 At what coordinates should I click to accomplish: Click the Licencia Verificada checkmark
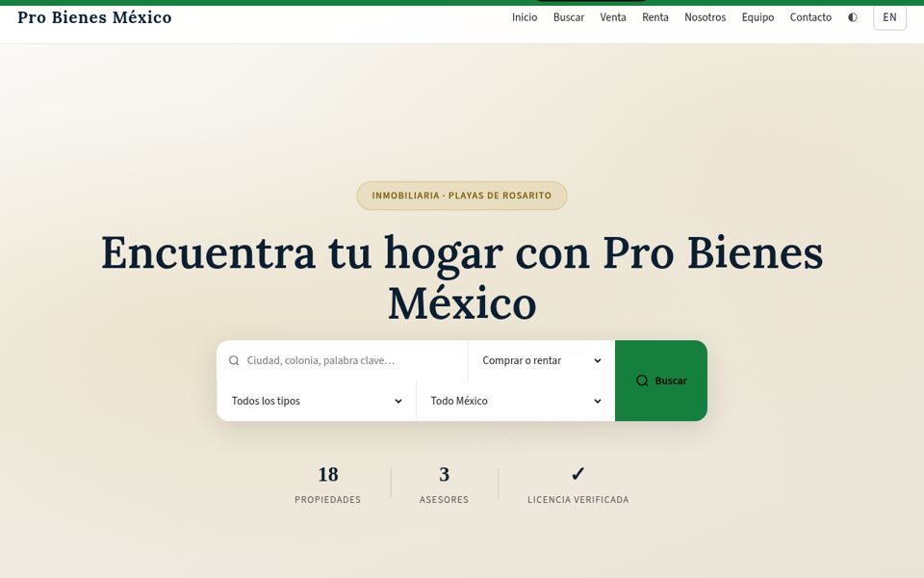tap(578, 474)
